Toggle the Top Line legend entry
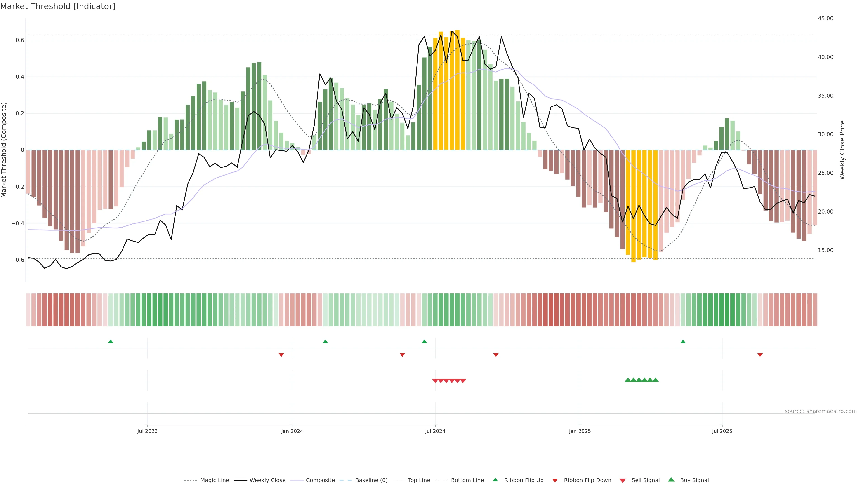 [x=419, y=480]
